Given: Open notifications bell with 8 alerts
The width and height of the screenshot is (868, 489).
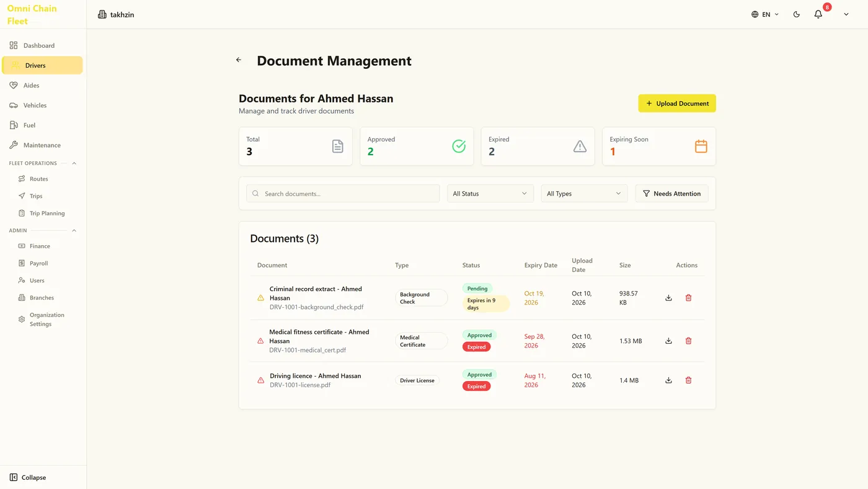Looking at the screenshot, I should (x=818, y=14).
